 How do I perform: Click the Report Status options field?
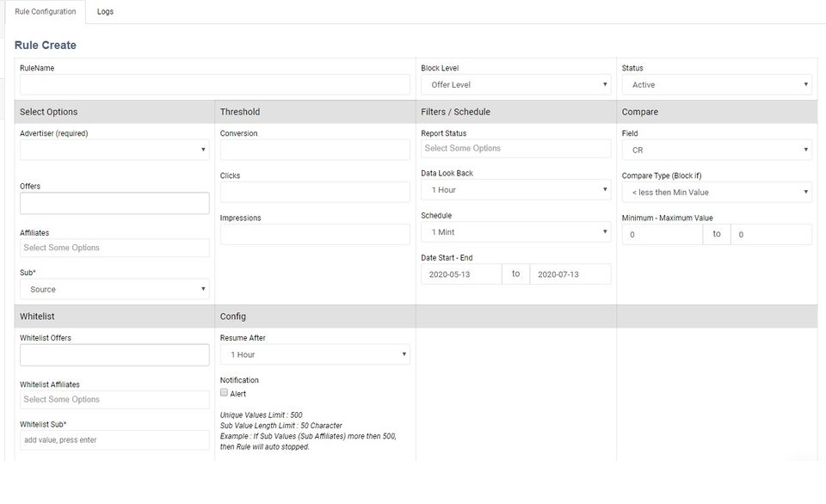[x=515, y=148]
